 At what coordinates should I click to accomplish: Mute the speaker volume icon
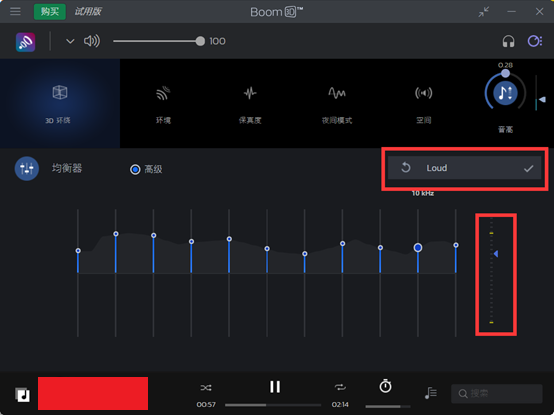point(92,41)
